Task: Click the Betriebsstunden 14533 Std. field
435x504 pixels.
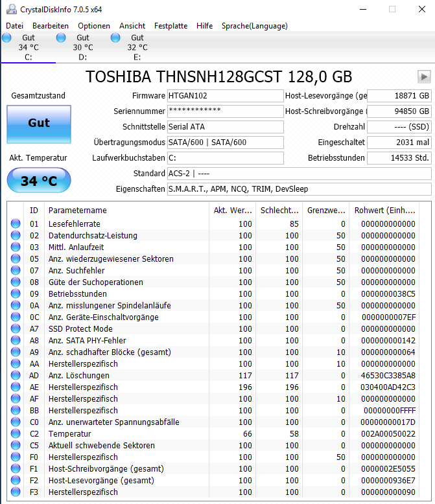Action: [x=399, y=158]
